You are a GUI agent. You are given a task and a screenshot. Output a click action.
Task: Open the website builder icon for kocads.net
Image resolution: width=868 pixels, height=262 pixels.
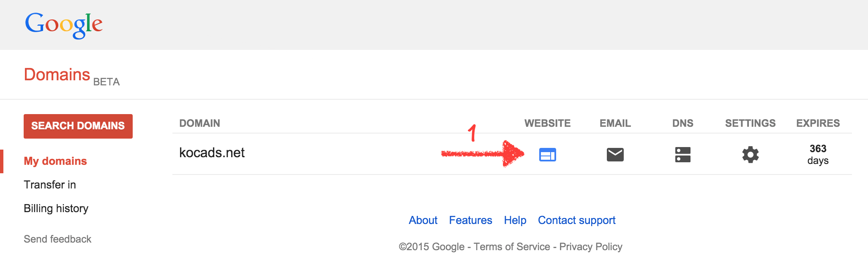point(547,155)
